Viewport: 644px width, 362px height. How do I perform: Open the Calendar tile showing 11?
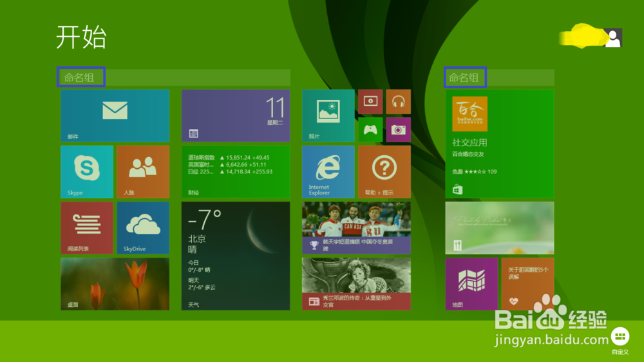pos(236,115)
